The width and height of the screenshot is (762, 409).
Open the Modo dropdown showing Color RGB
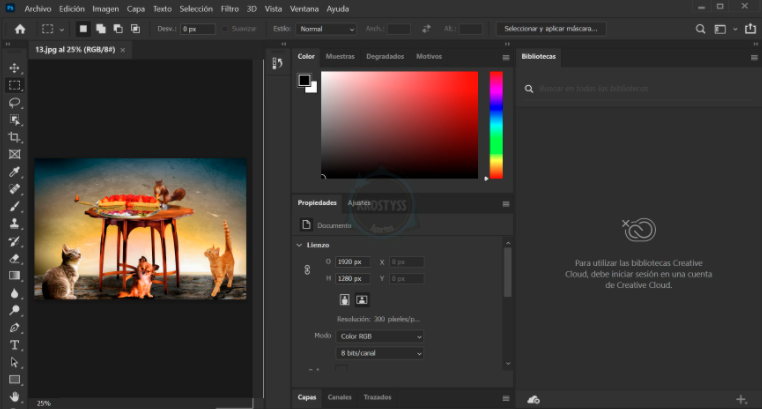pos(380,336)
